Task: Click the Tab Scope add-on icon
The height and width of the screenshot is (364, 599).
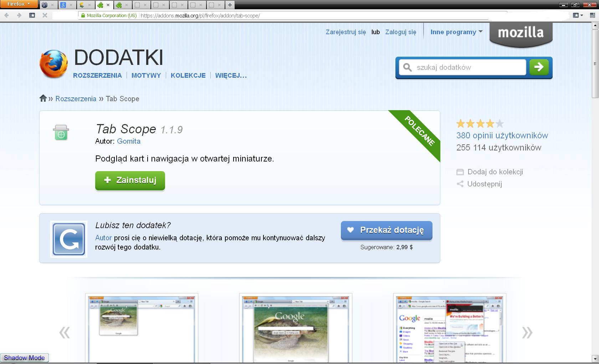Action: pos(61,132)
